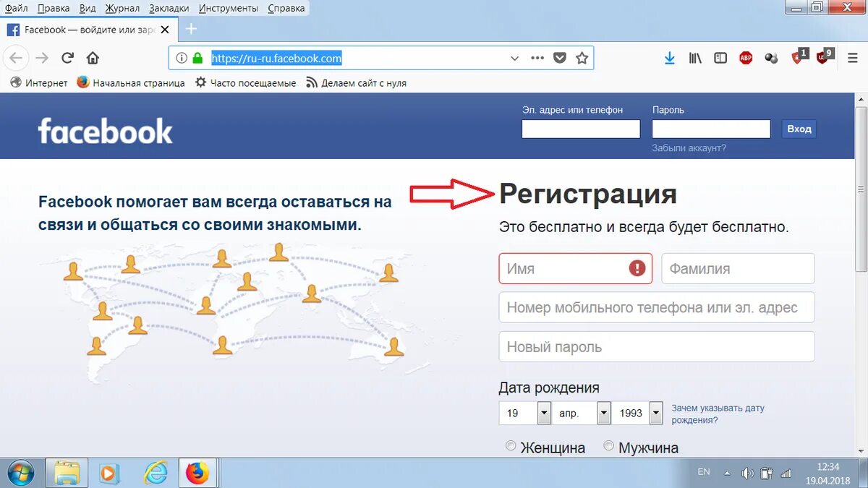
Task: Switch to Firefox in the taskbar
Action: (x=197, y=473)
